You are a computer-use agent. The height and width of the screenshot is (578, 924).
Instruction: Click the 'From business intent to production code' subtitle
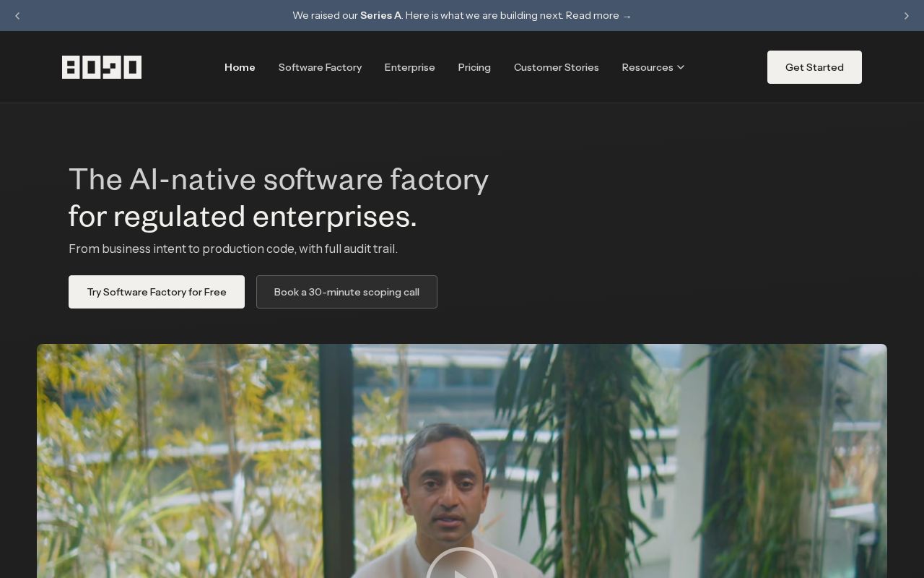(x=233, y=249)
